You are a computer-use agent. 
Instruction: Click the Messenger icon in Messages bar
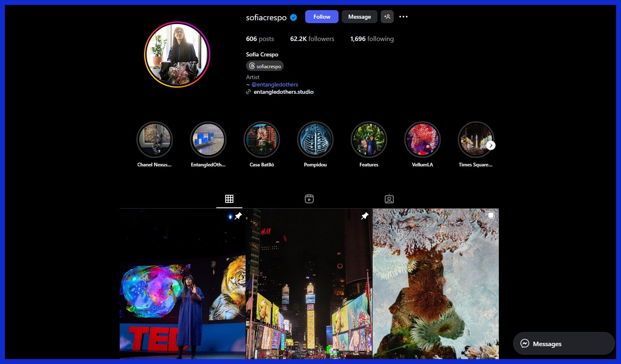click(x=525, y=344)
